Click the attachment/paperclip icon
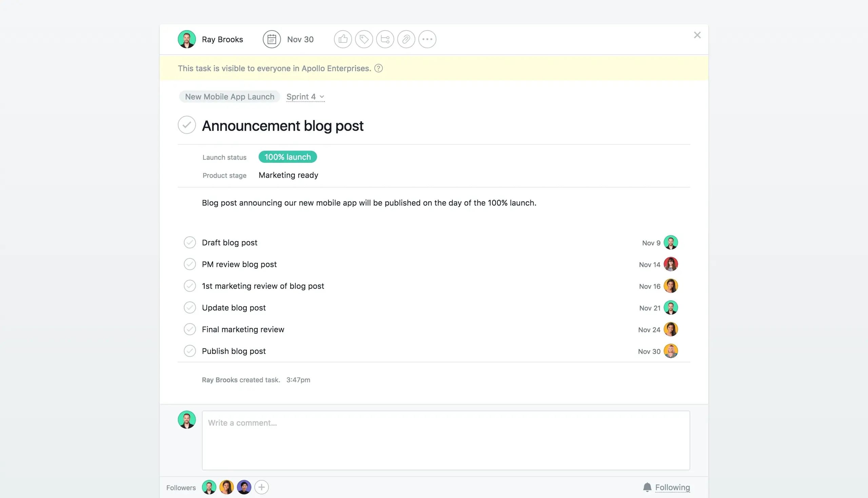 (406, 39)
